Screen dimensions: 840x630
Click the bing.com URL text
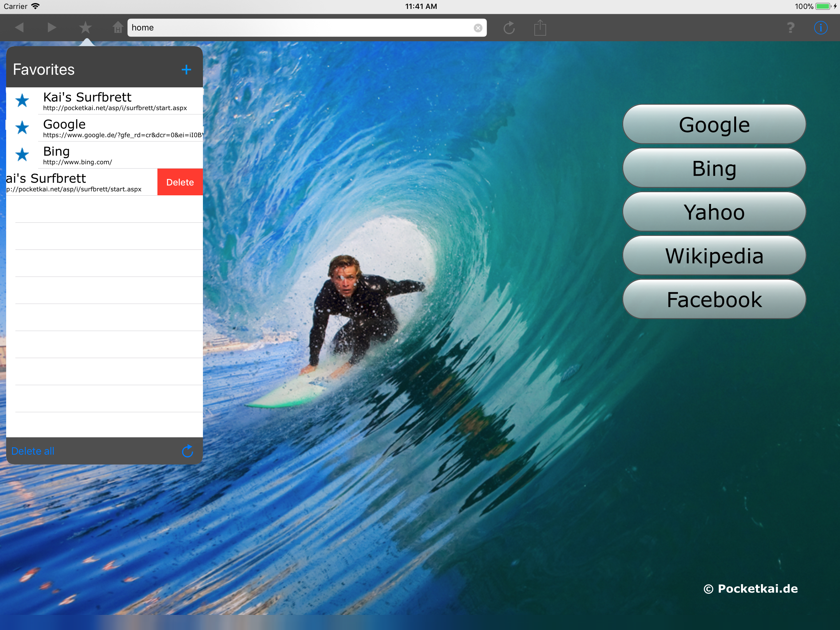pos(77,162)
